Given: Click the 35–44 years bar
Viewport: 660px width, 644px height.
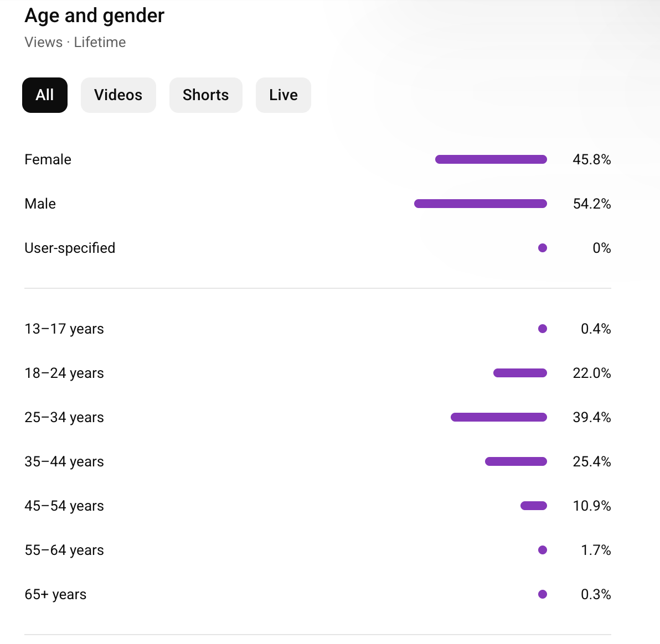Looking at the screenshot, I should tap(515, 461).
